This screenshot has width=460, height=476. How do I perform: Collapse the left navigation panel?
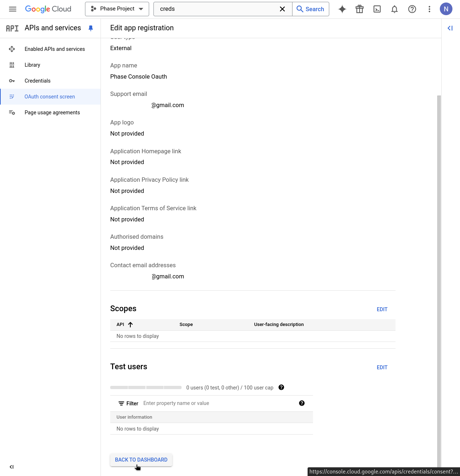point(11,467)
